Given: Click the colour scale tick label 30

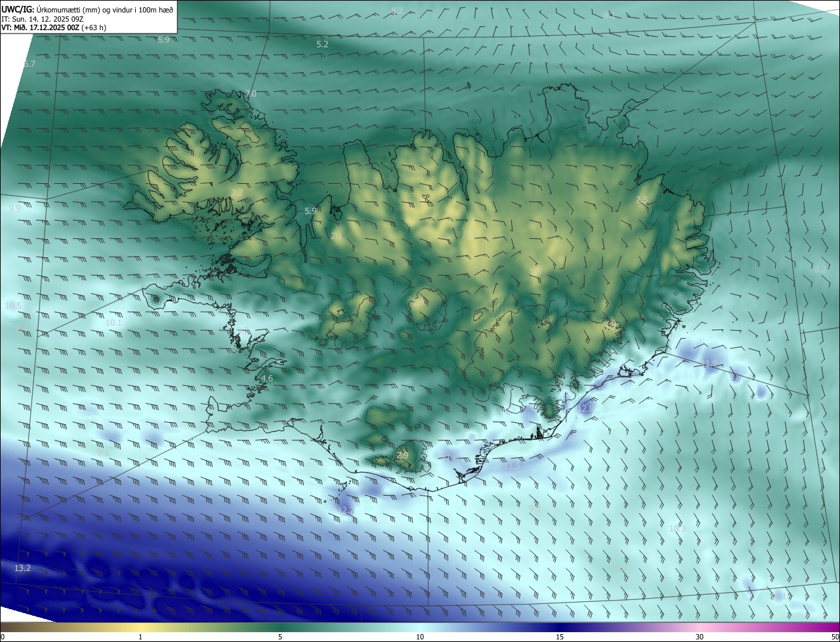Looking at the screenshot, I should click(700, 637).
